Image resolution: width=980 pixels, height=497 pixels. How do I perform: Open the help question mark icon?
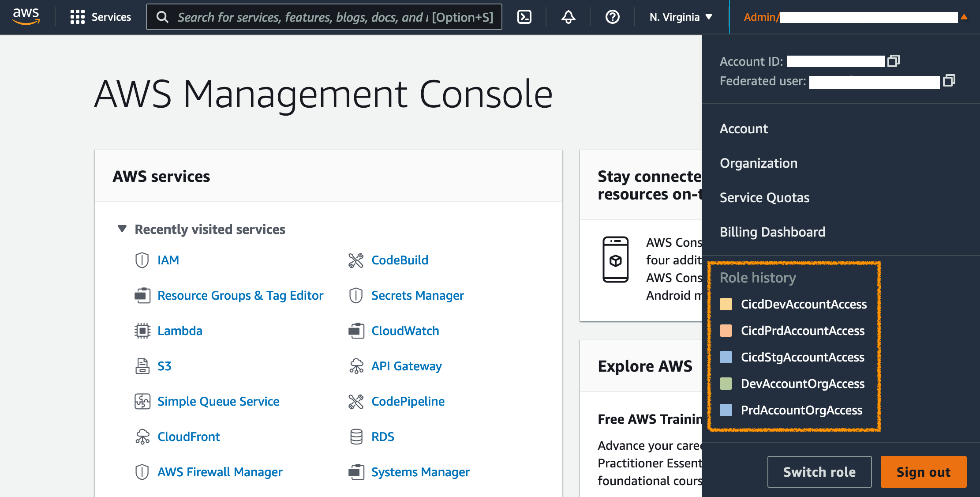(612, 17)
